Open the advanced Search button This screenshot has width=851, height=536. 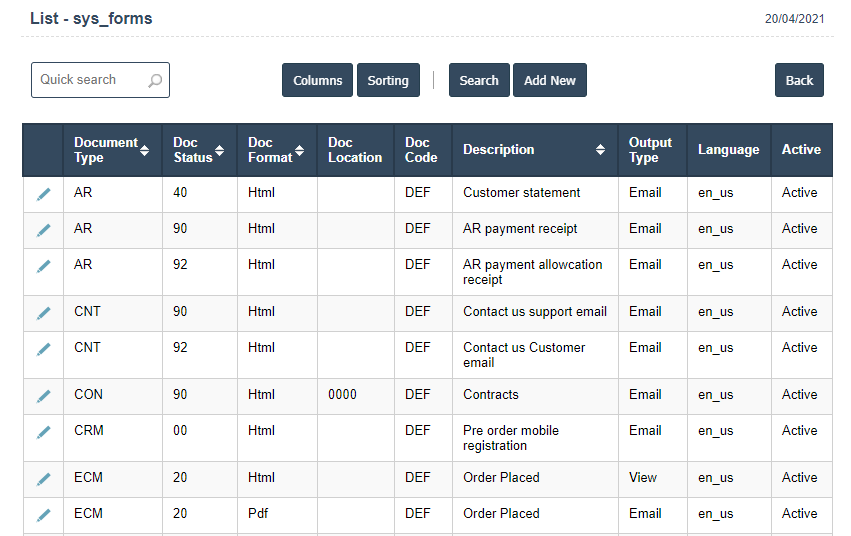(x=479, y=81)
